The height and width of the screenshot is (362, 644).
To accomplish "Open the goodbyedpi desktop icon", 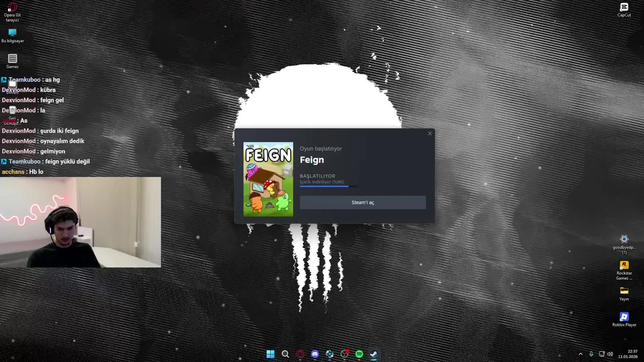I will 624,244.
